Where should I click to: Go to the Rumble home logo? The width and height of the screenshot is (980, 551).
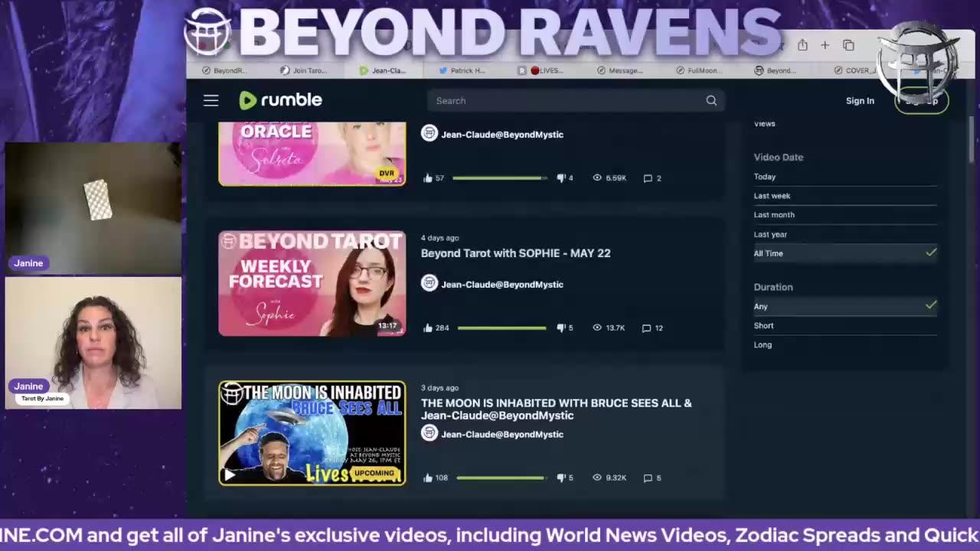[280, 100]
